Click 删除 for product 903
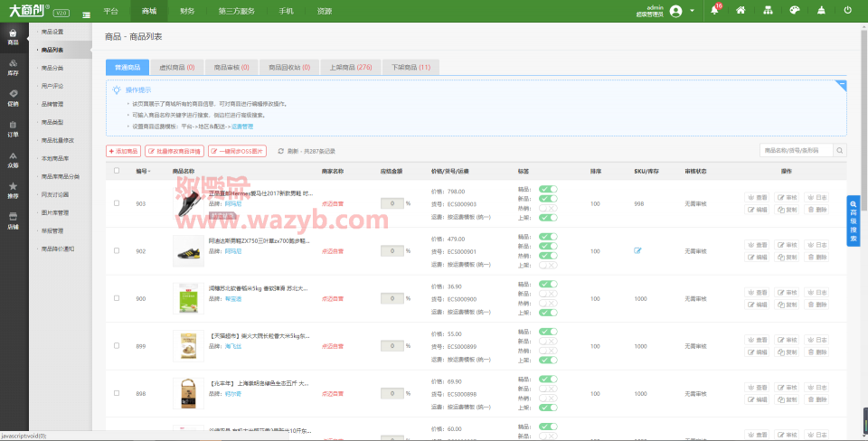868x441 pixels. tap(816, 210)
